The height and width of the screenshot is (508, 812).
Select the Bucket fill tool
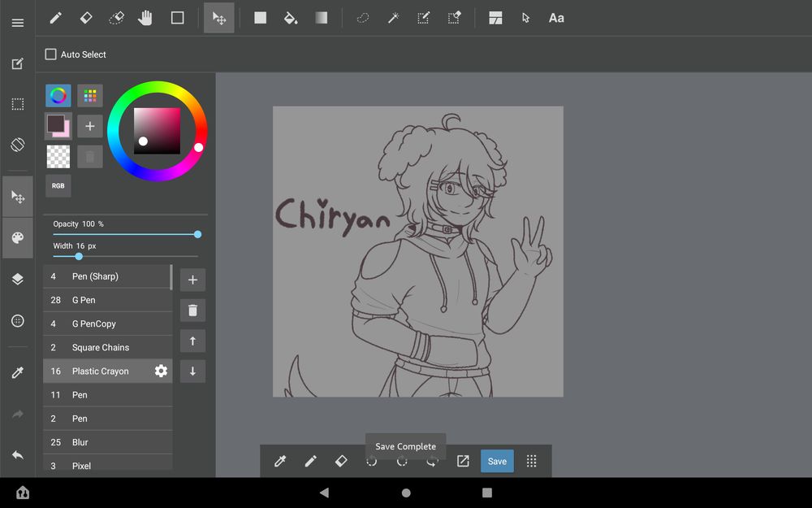[291, 18]
